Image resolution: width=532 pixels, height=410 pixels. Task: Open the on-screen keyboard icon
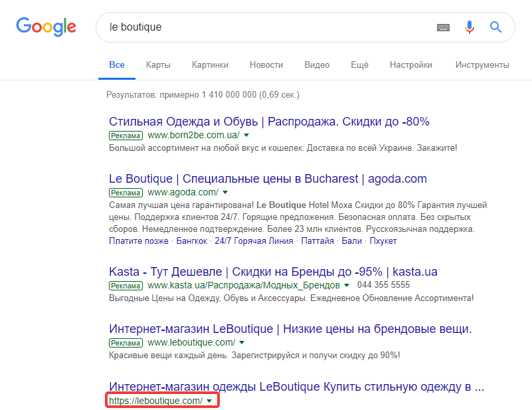click(443, 27)
